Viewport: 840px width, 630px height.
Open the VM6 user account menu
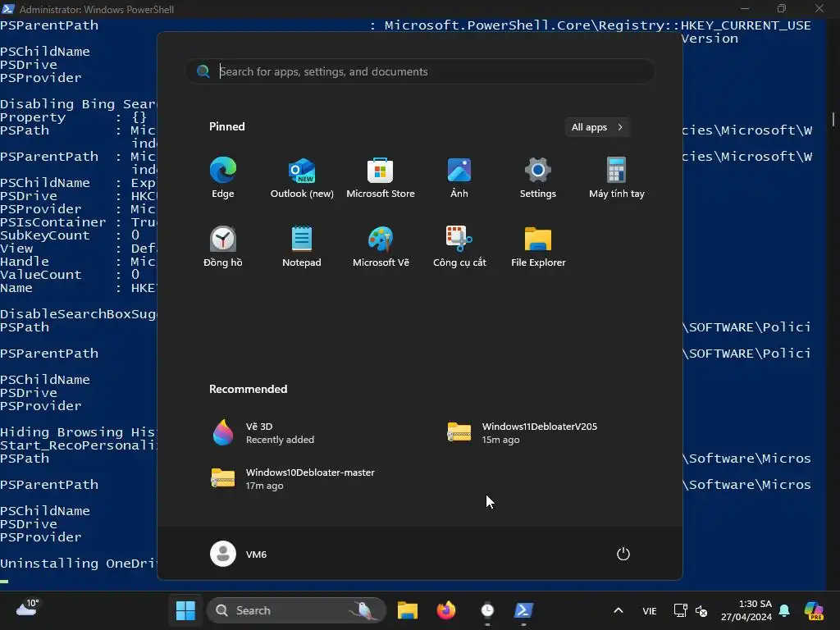[239, 554]
